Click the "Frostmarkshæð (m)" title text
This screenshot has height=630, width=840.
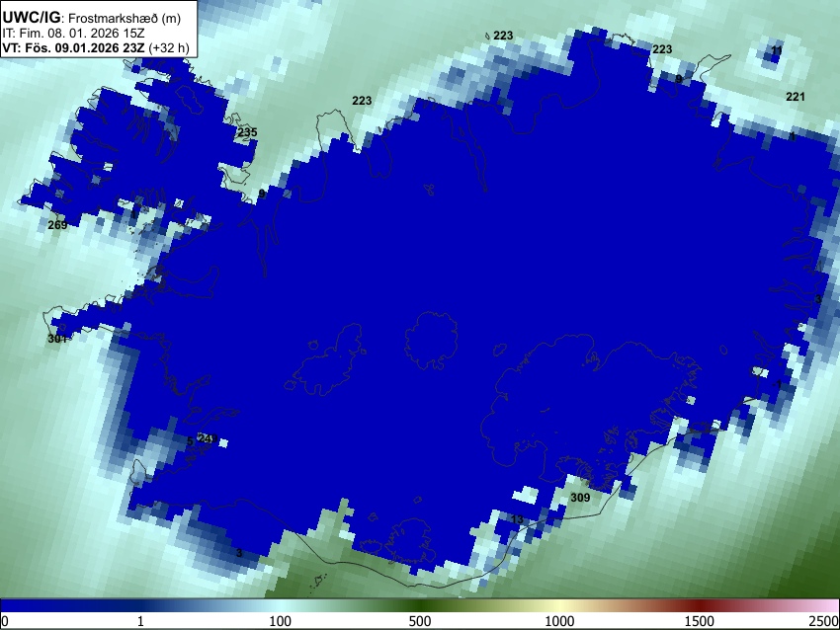pyautogui.click(x=125, y=18)
